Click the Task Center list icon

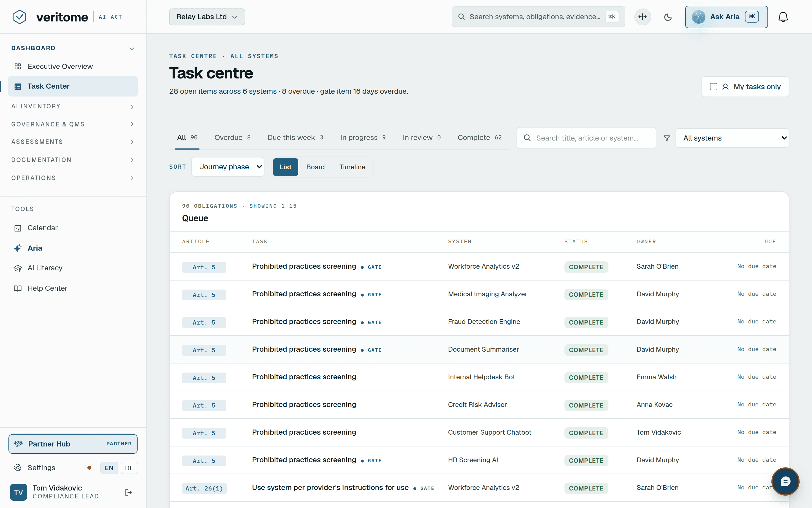18,86
